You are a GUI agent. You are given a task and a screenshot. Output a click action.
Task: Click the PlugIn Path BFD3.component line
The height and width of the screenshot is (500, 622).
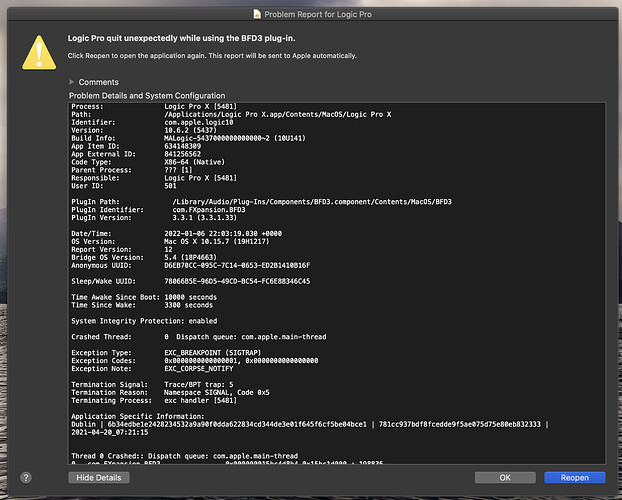pyautogui.click(x=261, y=202)
